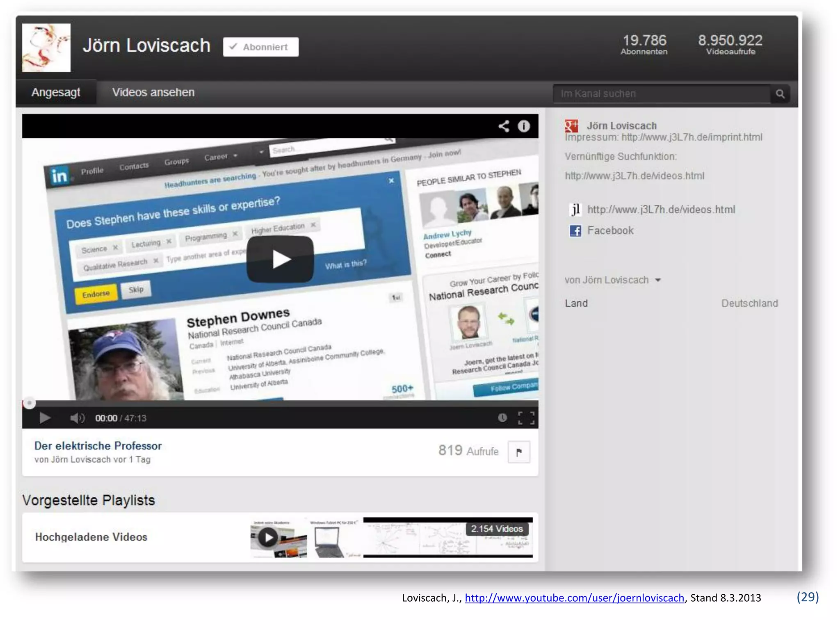The image size is (840, 630).
Task: Start video with large center play button
Action: [x=280, y=259]
